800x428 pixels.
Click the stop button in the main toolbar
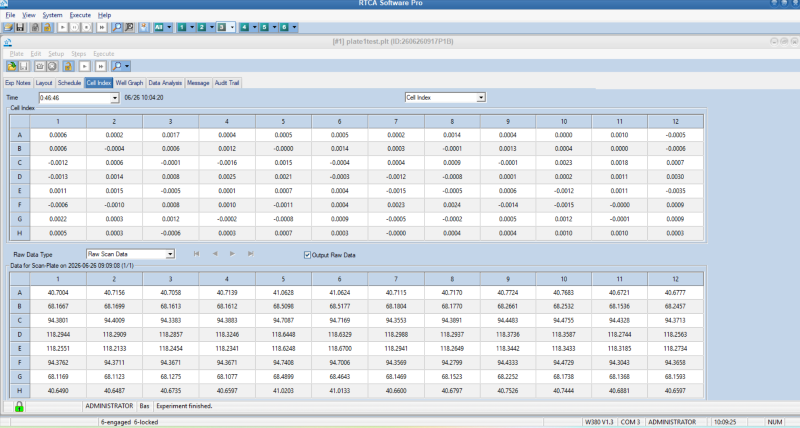click(x=87, y=28)
